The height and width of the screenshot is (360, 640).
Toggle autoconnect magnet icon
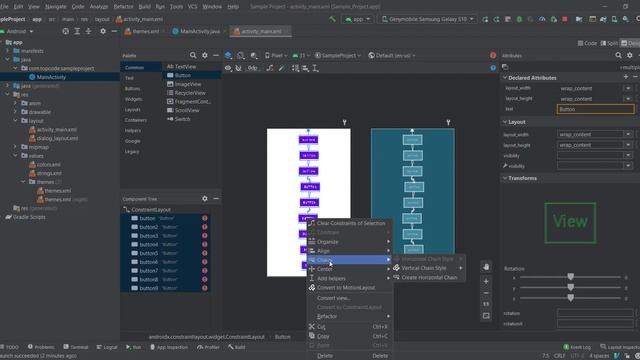click(x=239, y=68)
